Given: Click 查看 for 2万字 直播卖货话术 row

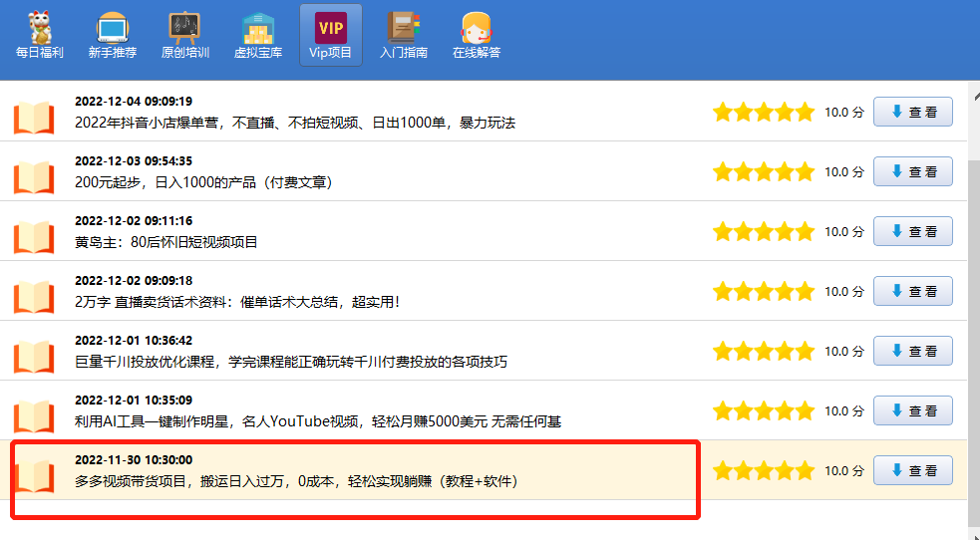Looking at the screenshot, I should 913,292.
